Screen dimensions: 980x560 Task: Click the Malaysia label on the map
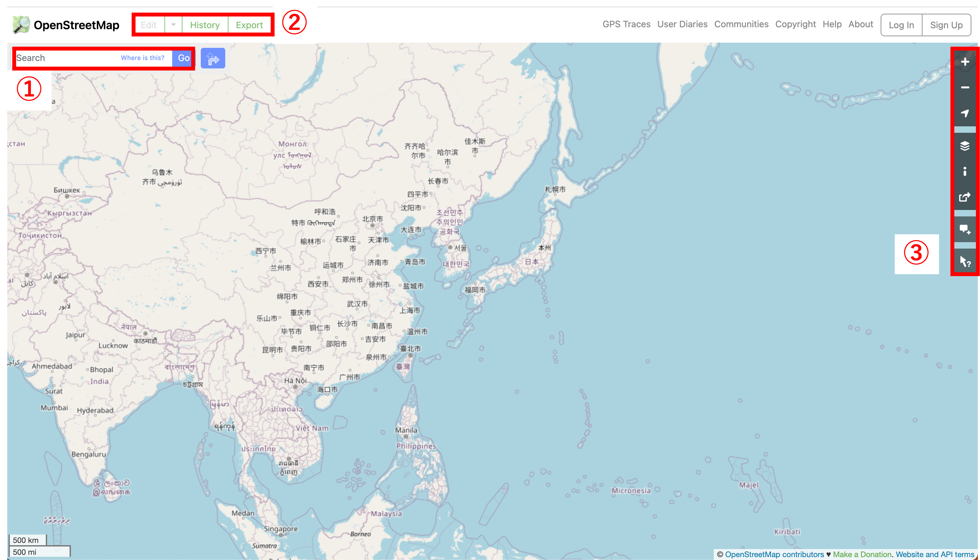386,514
